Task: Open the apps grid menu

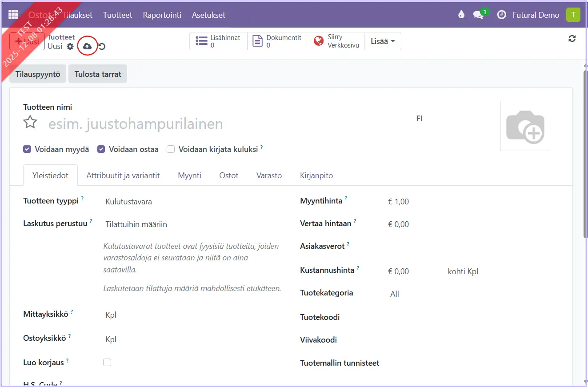Action: click(x=13, y=15)
